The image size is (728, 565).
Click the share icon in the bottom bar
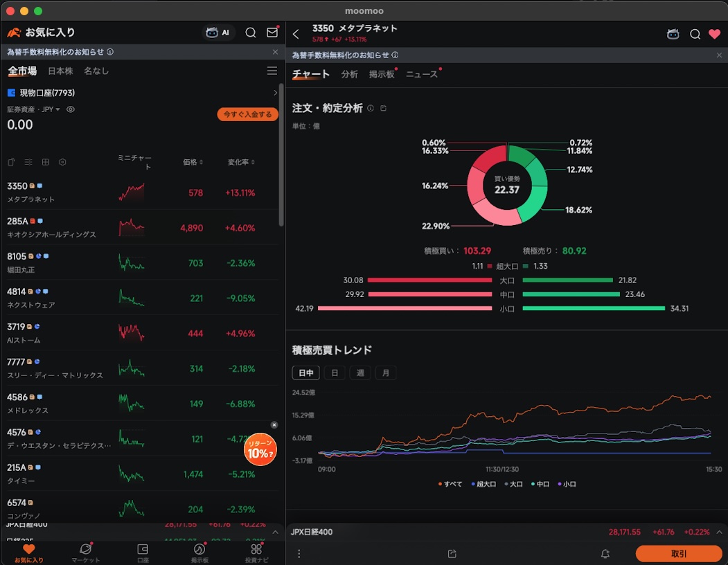[x=452, y=553]
